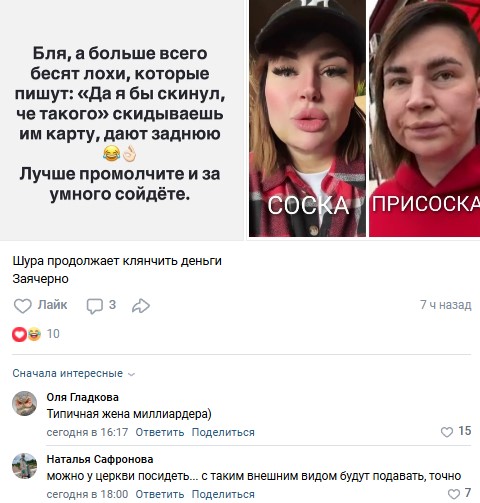Reply to Оля Гладкова's comment
The height and width of the screenshot is (503, 480).
(x=160, y=432)
